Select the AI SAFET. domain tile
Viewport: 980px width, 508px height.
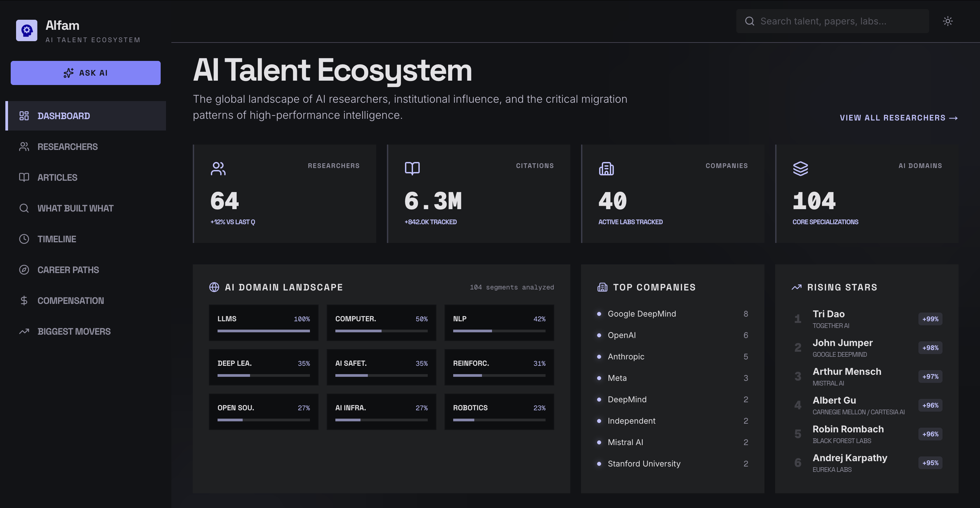(x=381, y=367)
